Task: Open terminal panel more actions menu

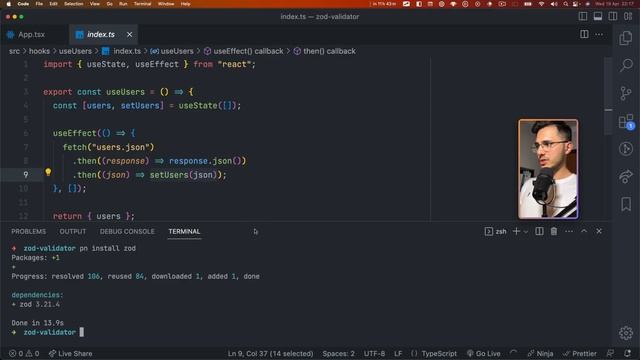Action: coord(569,231)
